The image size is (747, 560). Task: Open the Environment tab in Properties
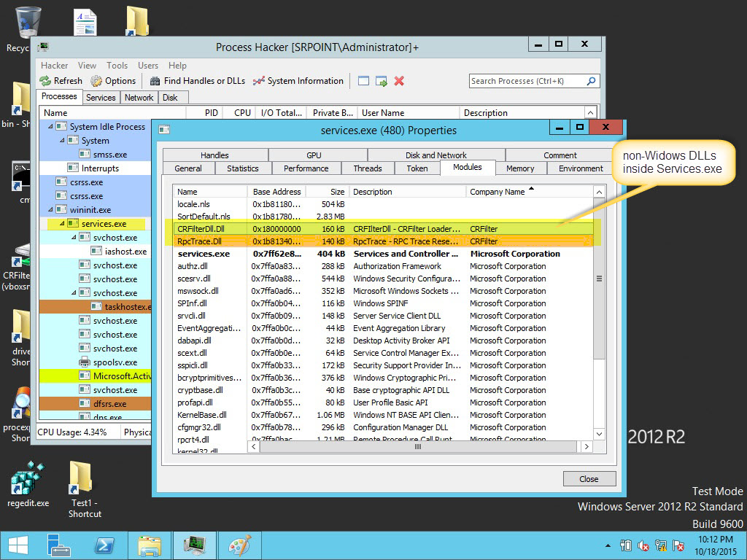581,168
